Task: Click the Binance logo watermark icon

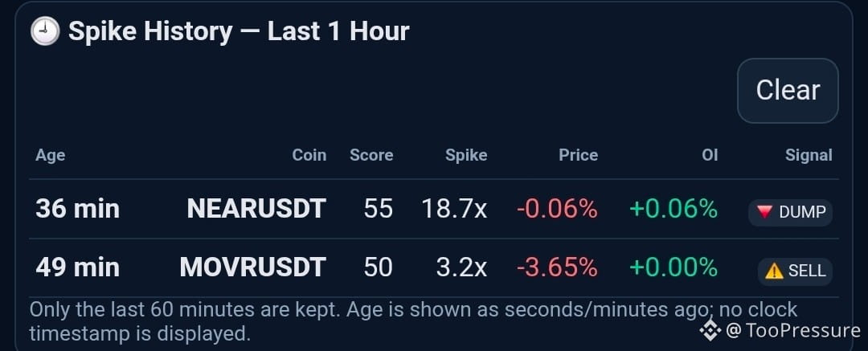Action: (710, 330)
